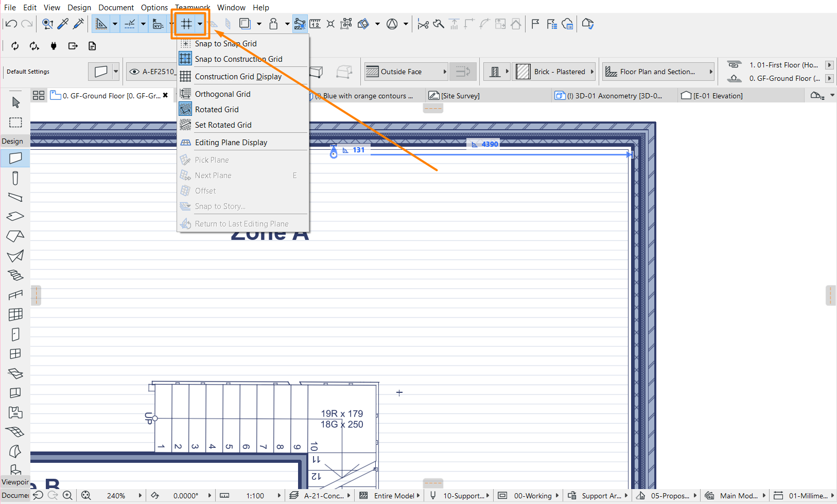The image size is (837, 504).
Task: Toggle Snap to Construction Grid option
Action: [243, 59]
